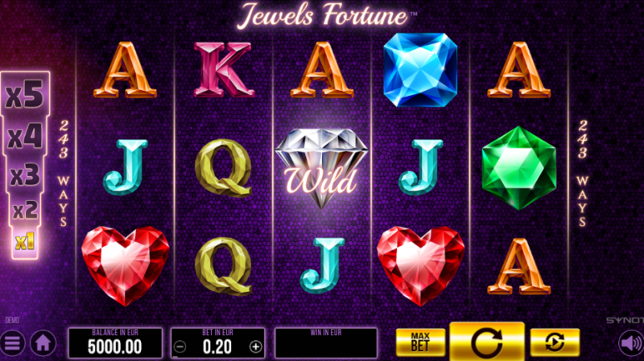Start autoplay with the cycle-play icon
The image size is (644, 361).
555,343
